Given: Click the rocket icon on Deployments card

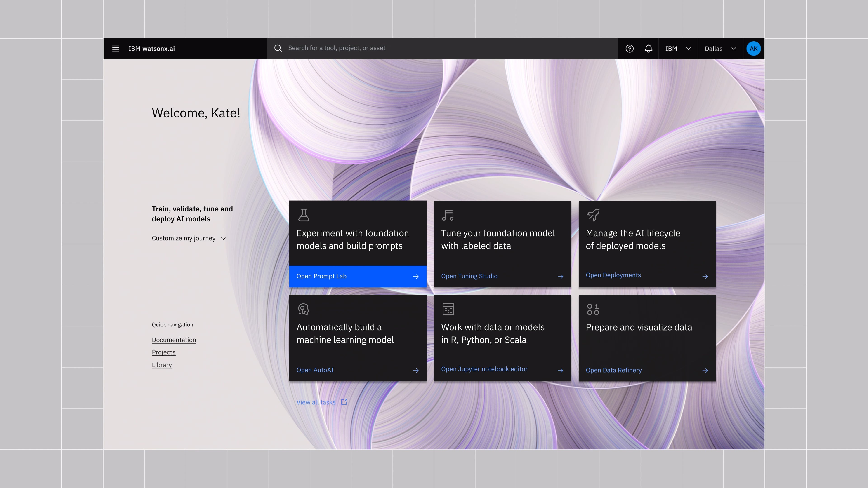Looking at the screenshot, I should pos(593,215).
